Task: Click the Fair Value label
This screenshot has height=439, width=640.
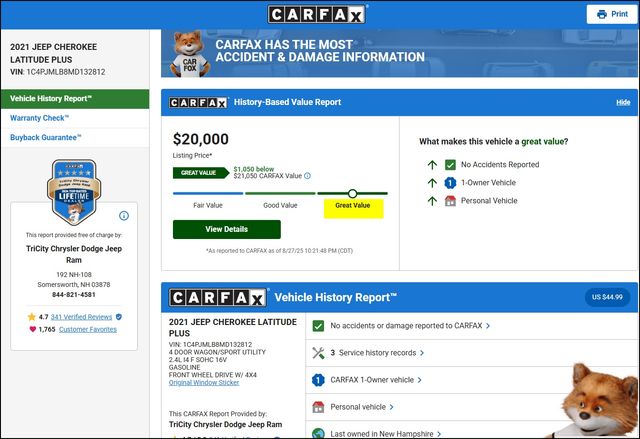Action: [208, 206]
